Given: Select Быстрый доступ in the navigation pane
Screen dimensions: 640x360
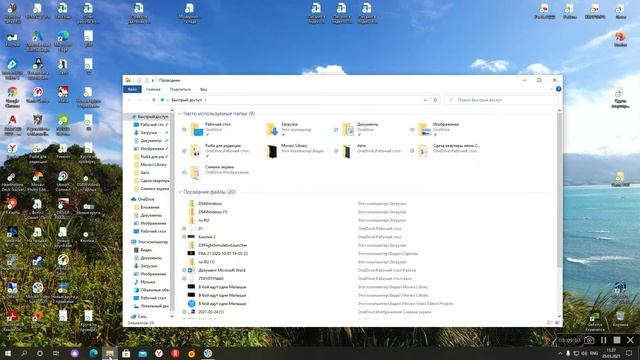Looking at the screenshot, I should coord(149,117).
